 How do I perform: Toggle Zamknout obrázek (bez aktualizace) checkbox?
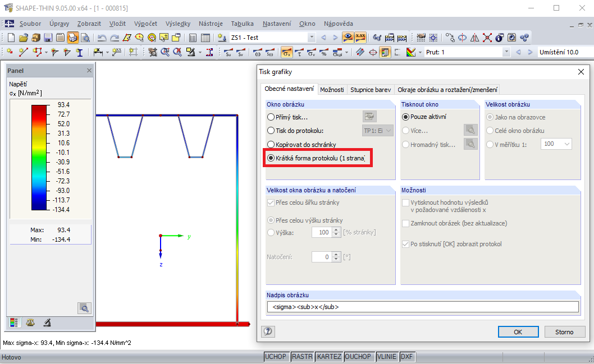coord(406,223)
